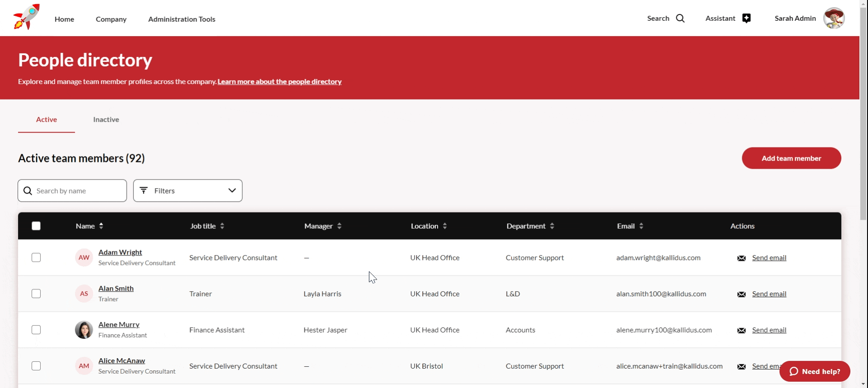Open the Administration Tools menu
This screenshot has width=868, height=388.
[x=182, y=19]
